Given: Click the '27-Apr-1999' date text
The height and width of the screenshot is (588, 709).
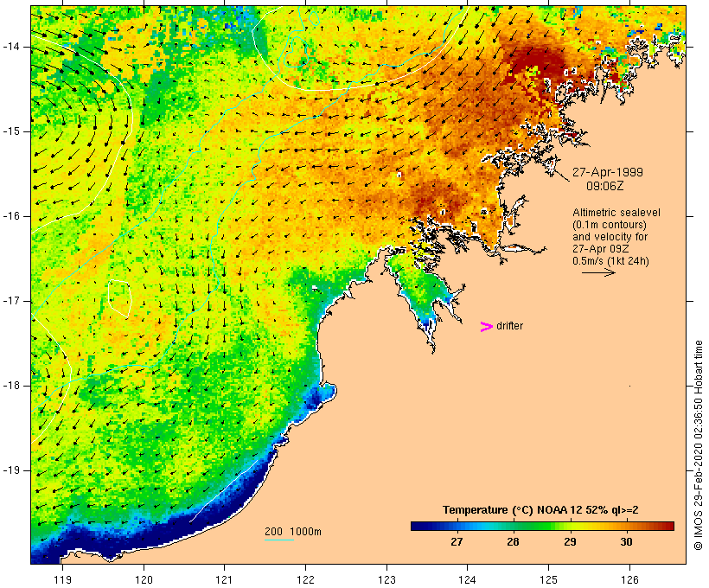Looking at the screenshot, I should coord(608,172).
